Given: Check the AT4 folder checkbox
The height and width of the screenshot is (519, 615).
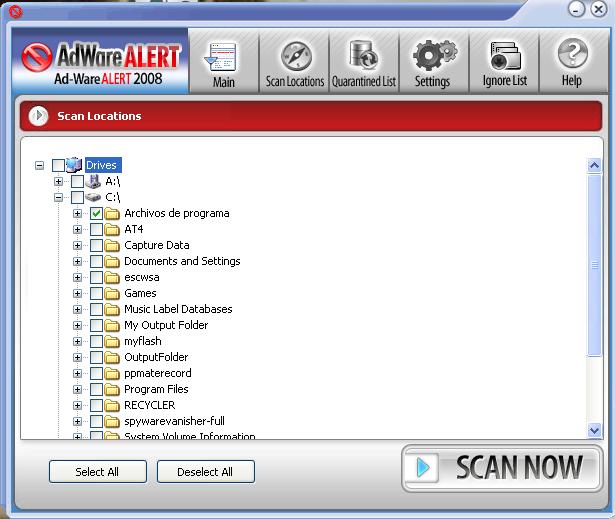Looking at the screenshot, I should [x=96, y=229].
